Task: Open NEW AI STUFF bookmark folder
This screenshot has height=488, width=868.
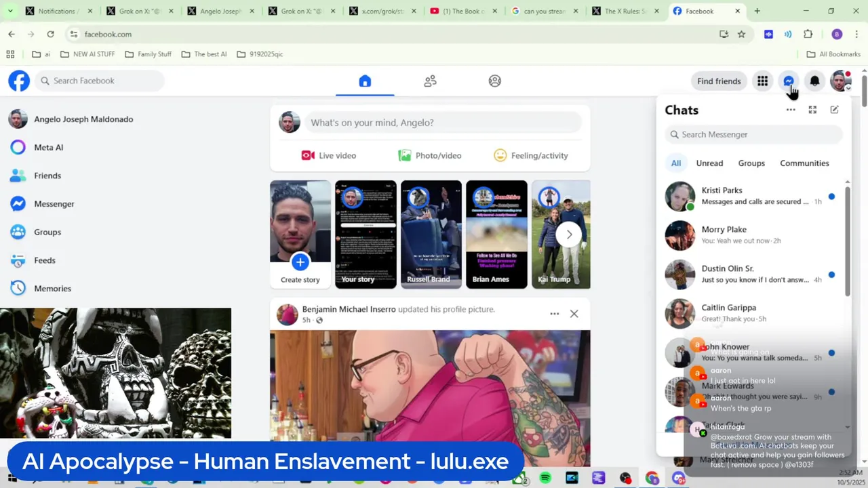Action: pos(87,54)
